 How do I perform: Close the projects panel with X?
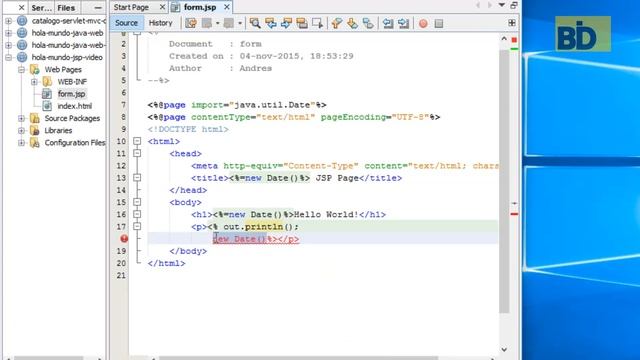coord(22,8)
